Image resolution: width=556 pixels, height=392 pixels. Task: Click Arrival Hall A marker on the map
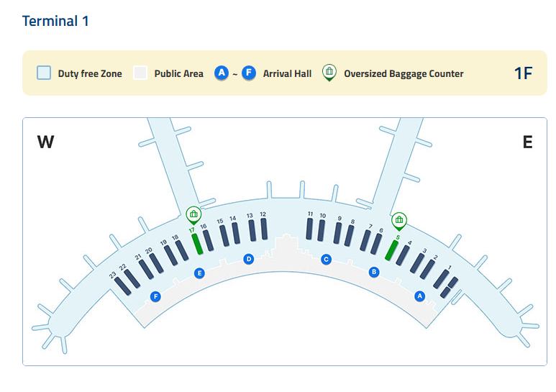pos(421,296)
